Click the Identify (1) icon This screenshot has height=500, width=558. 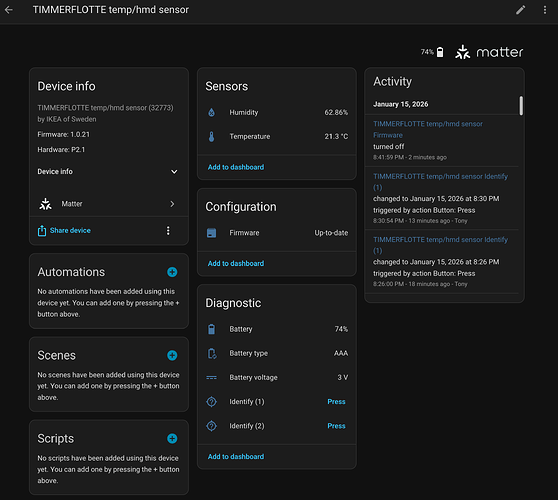tap(211, 402)
